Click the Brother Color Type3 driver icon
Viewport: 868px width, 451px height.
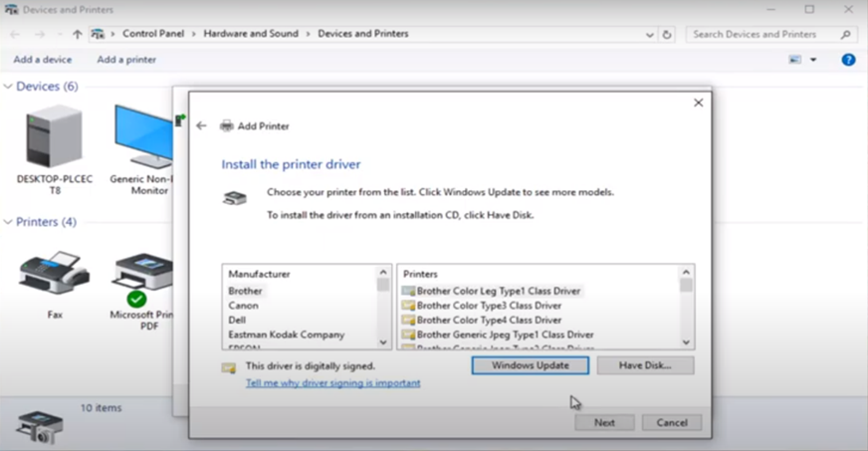tap(408, 306)
